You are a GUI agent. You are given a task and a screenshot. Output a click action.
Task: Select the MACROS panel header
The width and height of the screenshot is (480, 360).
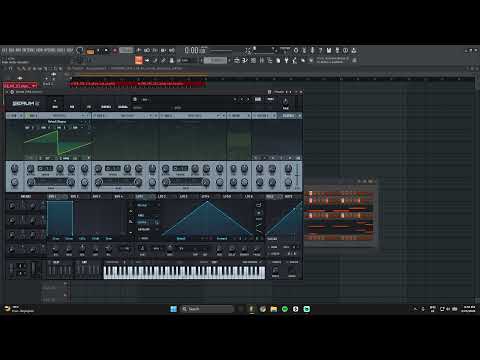26,196
